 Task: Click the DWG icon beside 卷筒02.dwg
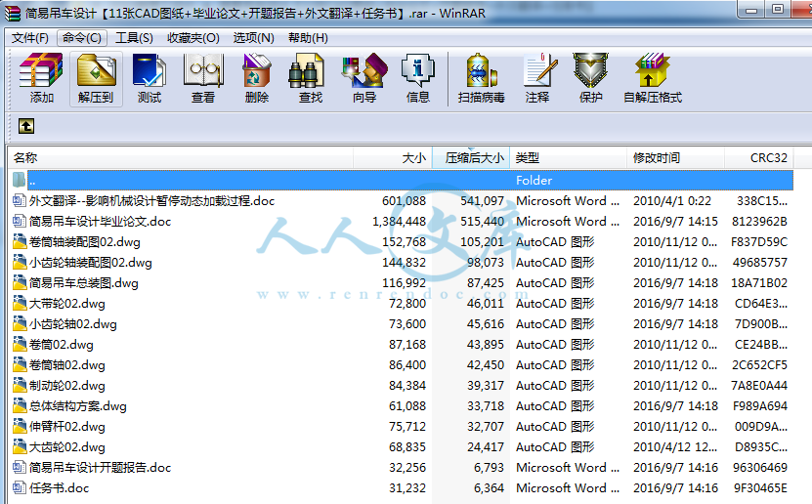click(20, 344)
